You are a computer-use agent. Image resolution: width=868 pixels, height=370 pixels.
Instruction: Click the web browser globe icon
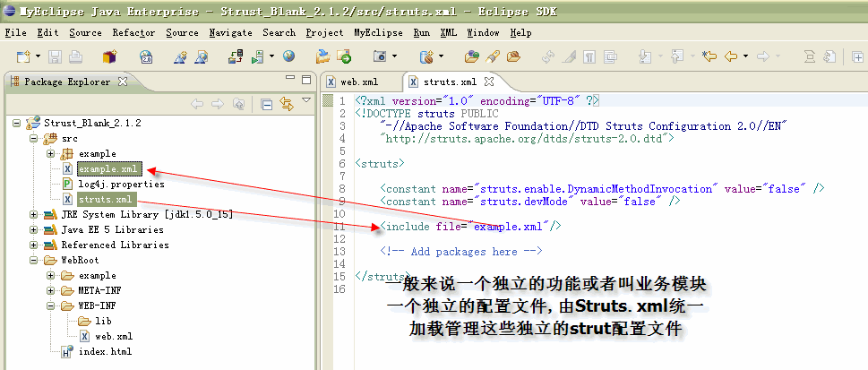288,56
